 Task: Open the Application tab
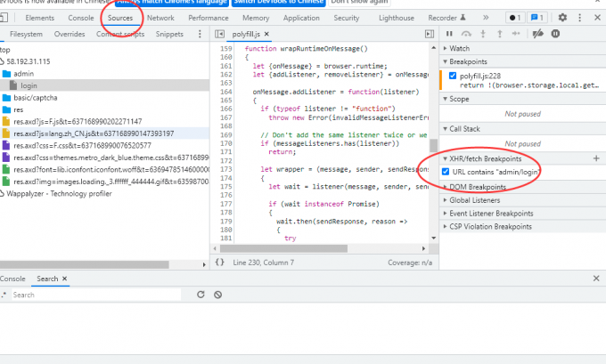click(x=301, y=18)
